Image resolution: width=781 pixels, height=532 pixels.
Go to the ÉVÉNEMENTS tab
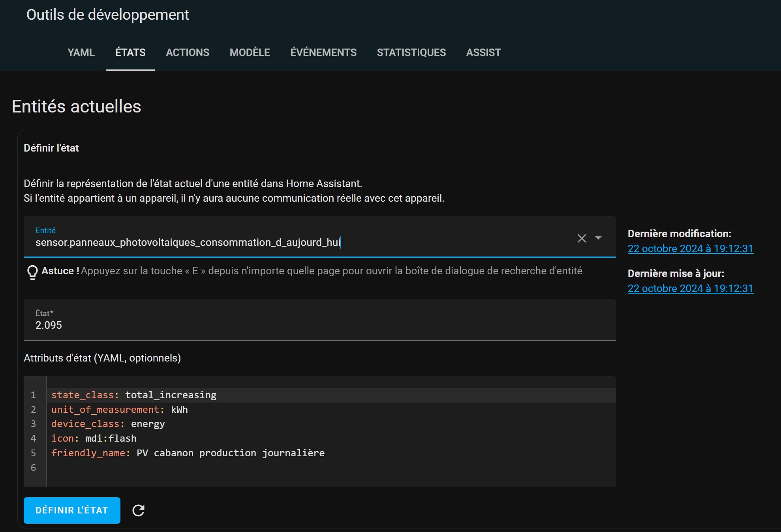click(x=323, y=52)
